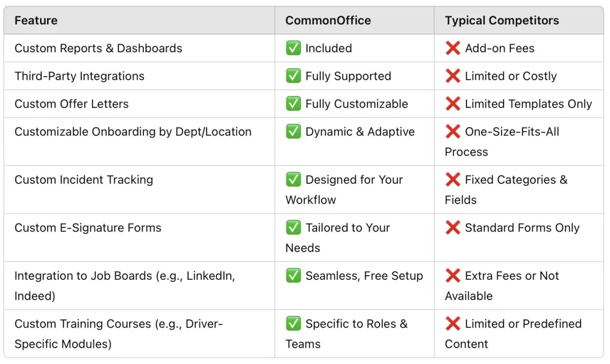Click green checkmark beside Designed for Your Workflow
This screenshot has width=610, height=364.
pos(293,180)
